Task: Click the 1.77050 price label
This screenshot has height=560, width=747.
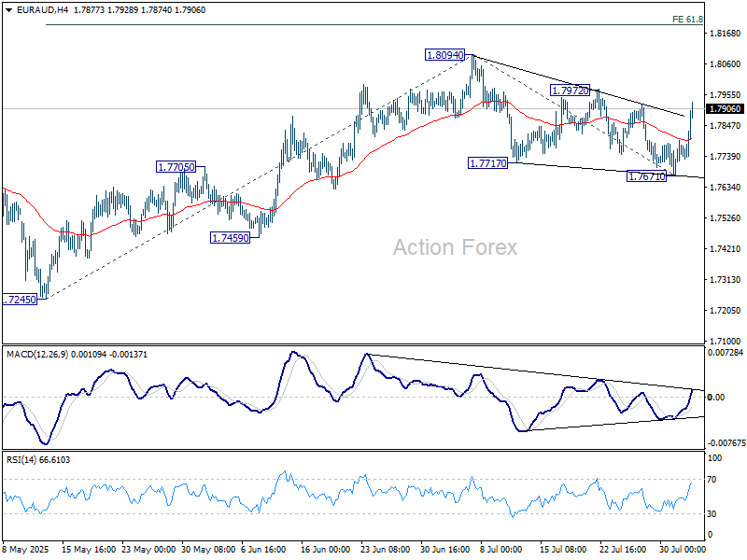Action: pos(176,167)
